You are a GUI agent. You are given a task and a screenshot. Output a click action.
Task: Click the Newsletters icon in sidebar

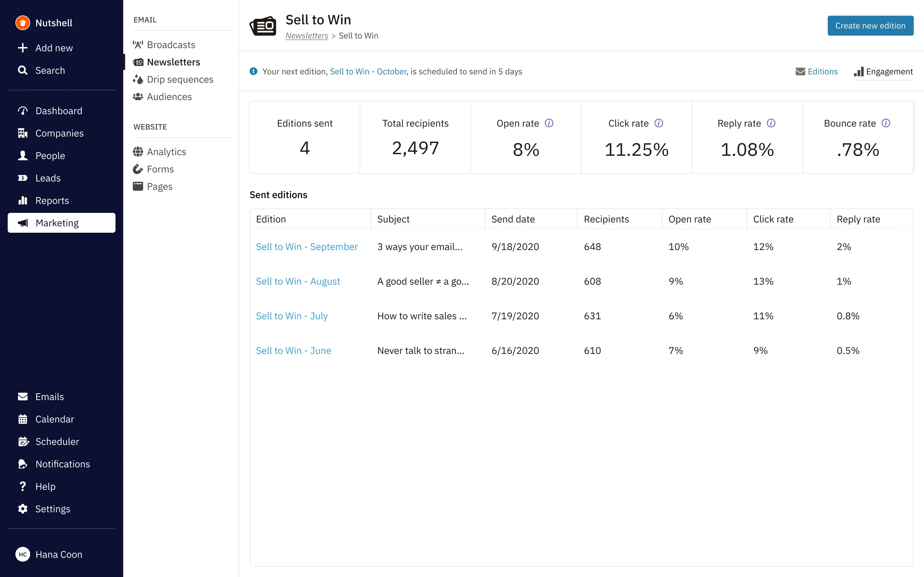point(138,62)
